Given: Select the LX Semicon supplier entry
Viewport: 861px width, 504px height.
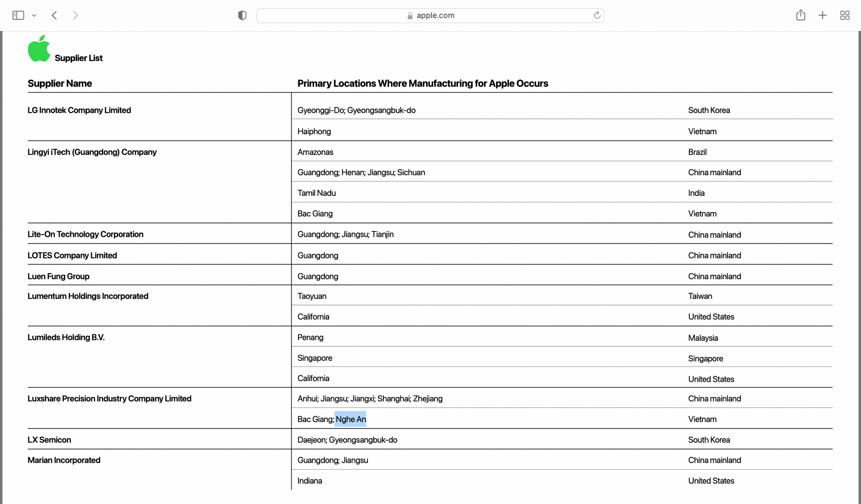Looking at the screenshot, I should click(x=49, y=439).
